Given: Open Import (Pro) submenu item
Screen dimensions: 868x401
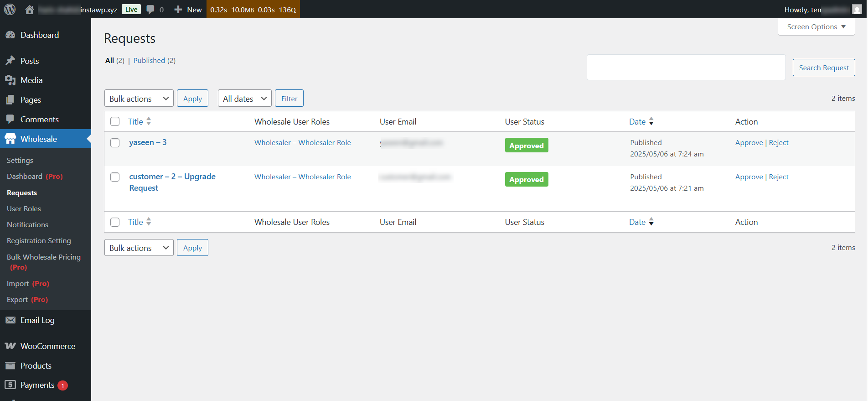Looking at the screenshot, I should coord(28,284).
